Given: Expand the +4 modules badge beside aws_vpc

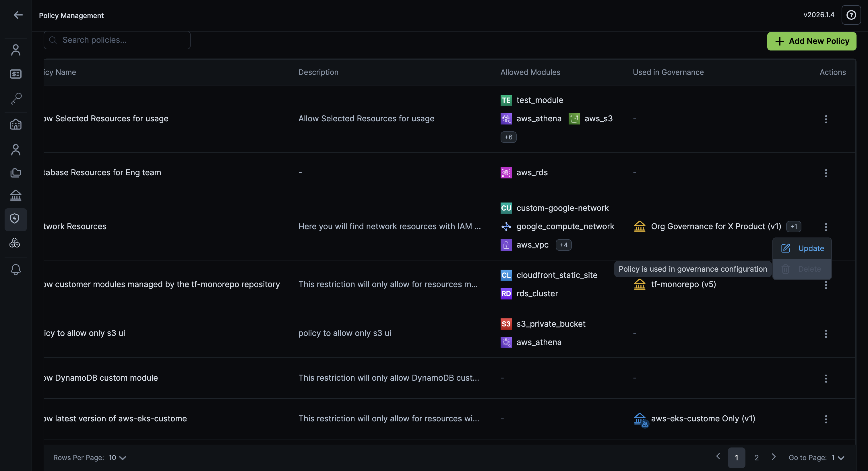Looking at the screenshot, I should click(x=563, y=245).
